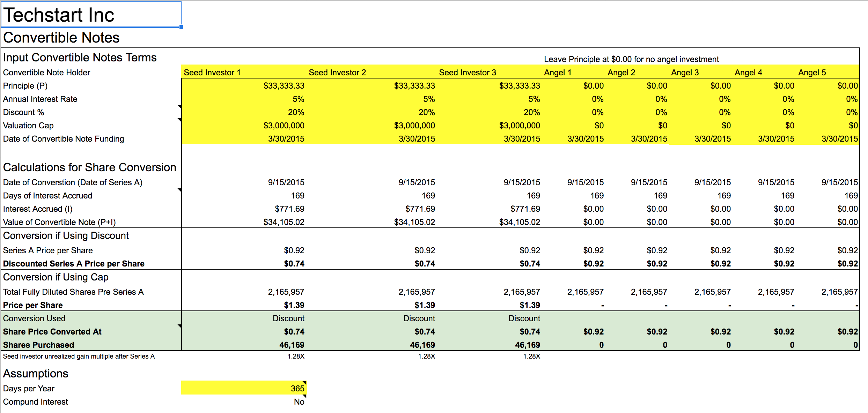Select Seed Investor 1 fully diluted shares 2,165,957
The width and height of the screenshot is (868, 413).
[286, 292]
